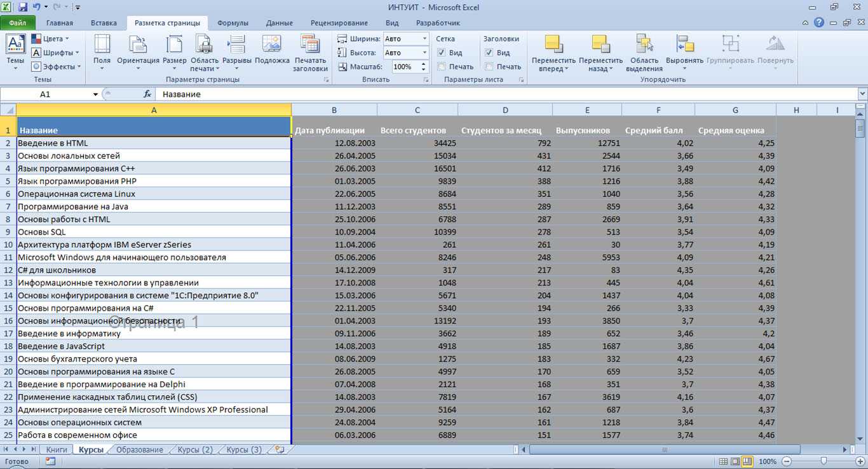This screenshot has width=868, height=469.
Task: Open Align (Выровнять) menu
Action: pos(684,52)
